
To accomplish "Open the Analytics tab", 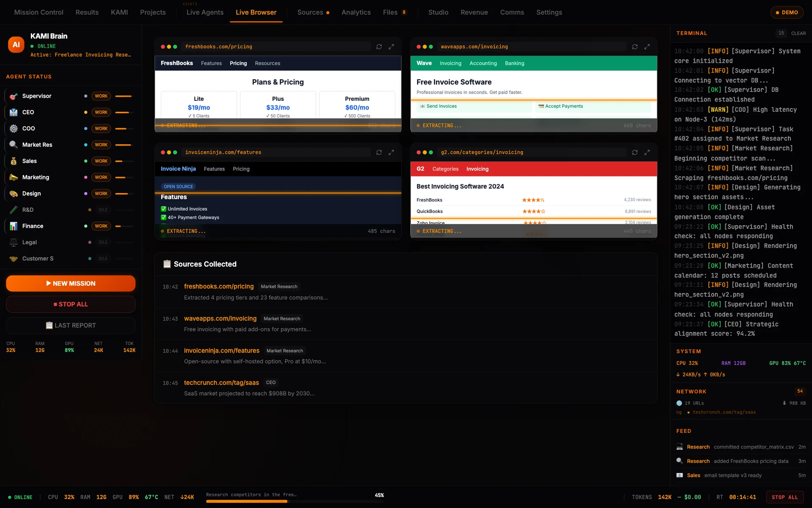I will coord(356,12).
